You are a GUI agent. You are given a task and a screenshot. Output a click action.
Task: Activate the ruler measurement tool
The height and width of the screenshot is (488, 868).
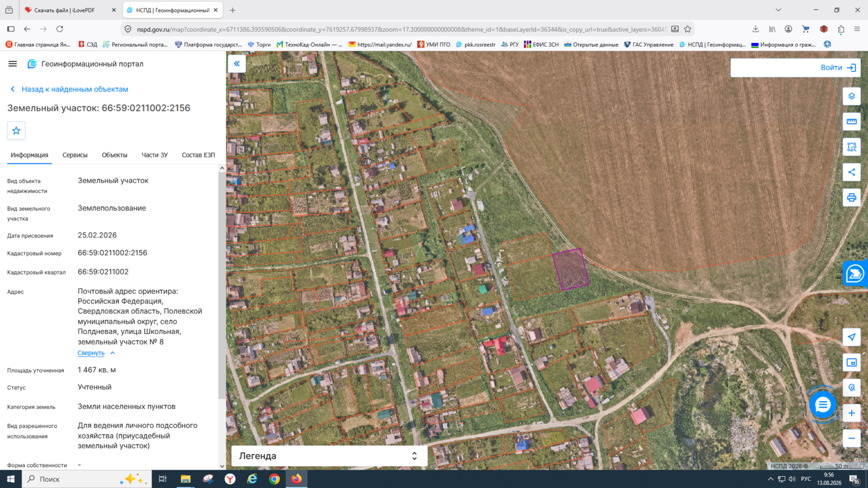pos(851,121)
